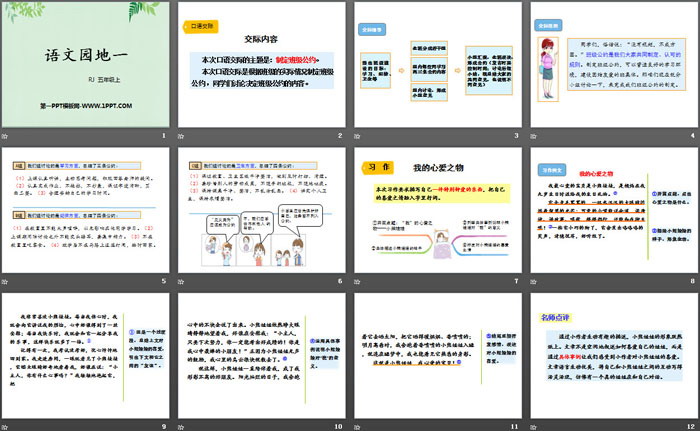Click the animation star icon under slide 9
This screenshot has width=700, height=431.
pos(5,427)
